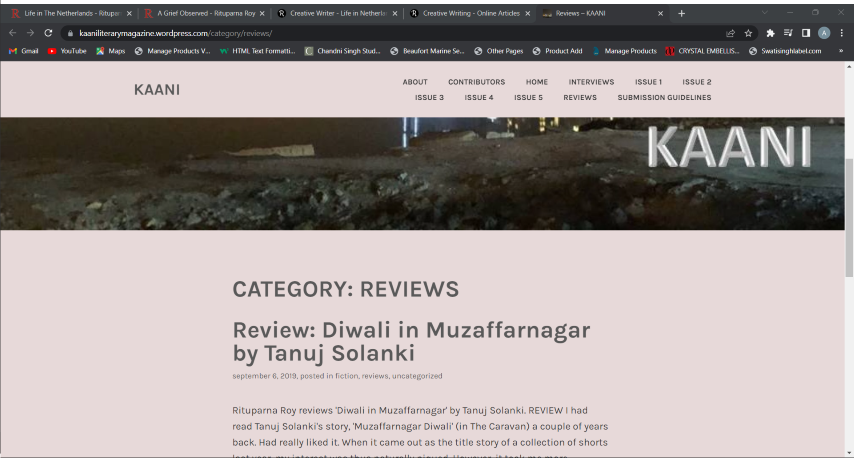Screen dimensions: 854x458
Task: Reload the page with the refresh icon
Action: pyautogui.click(x=48, y=33)
